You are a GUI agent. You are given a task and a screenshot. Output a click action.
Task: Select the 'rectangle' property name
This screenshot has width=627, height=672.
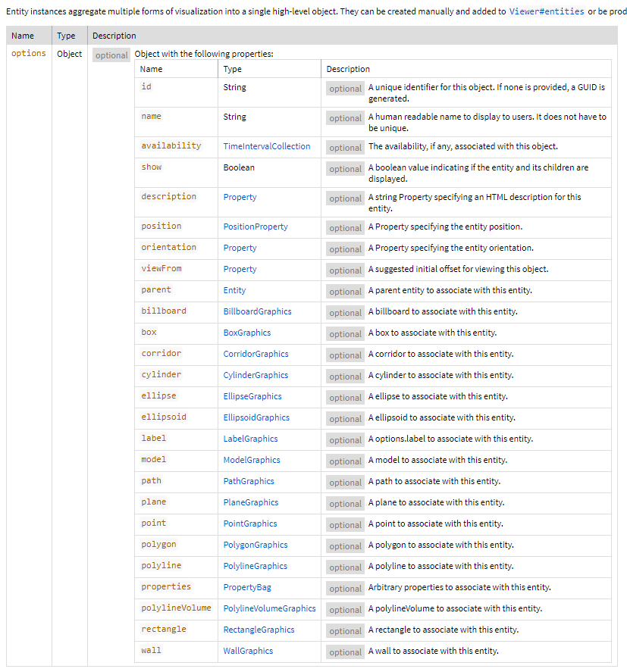coord(164,629)
